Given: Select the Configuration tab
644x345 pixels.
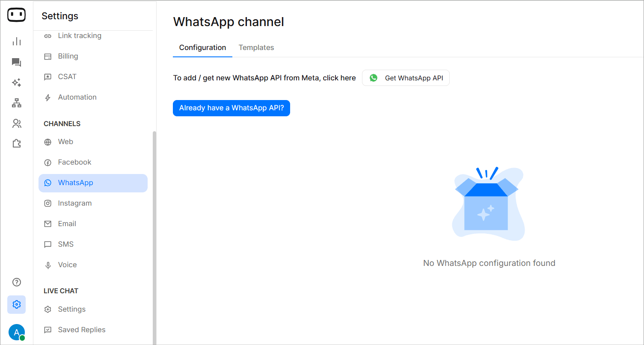Looking at the screenshot, I should tap(202, 47).
